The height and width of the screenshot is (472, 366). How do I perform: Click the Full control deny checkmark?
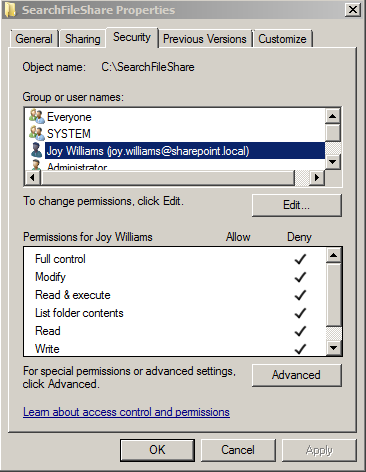[x=300, y=259]
